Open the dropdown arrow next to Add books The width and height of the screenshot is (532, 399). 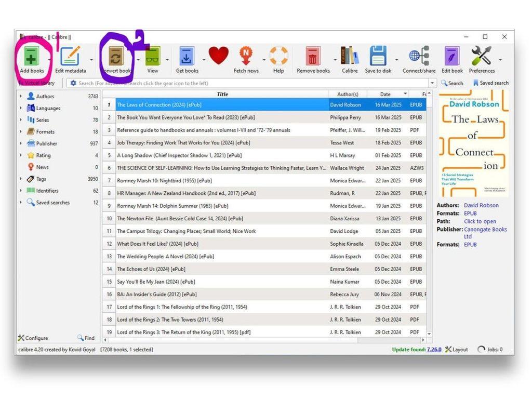tap(49, 60)
